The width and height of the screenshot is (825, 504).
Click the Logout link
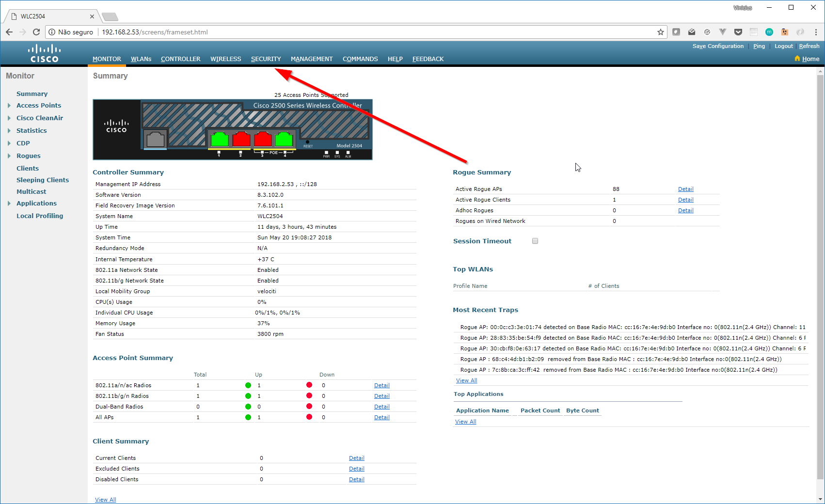click(x=784, y=46)
